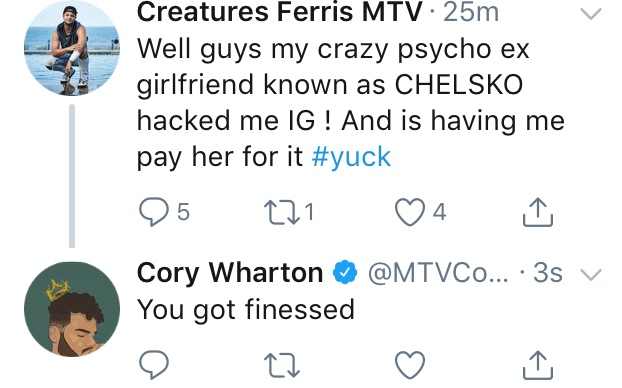Open the @MTVCo... handle
This screenshot has height=388, width=622.
pos(438,273)
